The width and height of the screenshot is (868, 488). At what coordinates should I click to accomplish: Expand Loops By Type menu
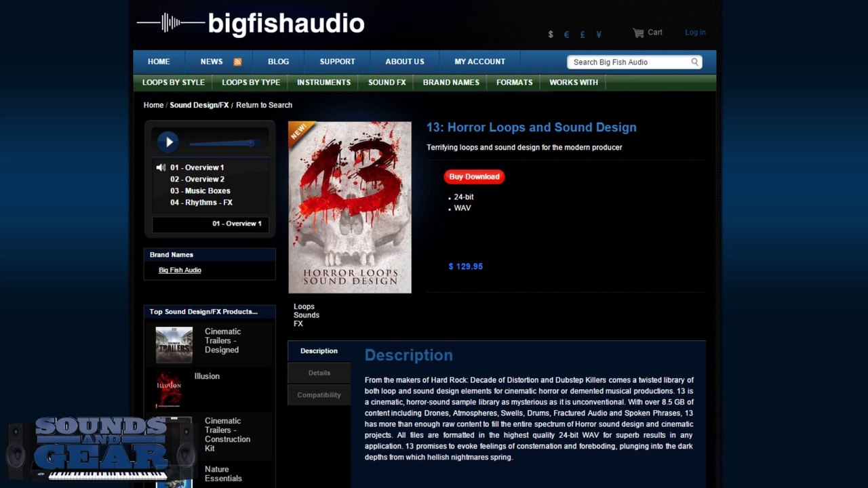point(251,83)
